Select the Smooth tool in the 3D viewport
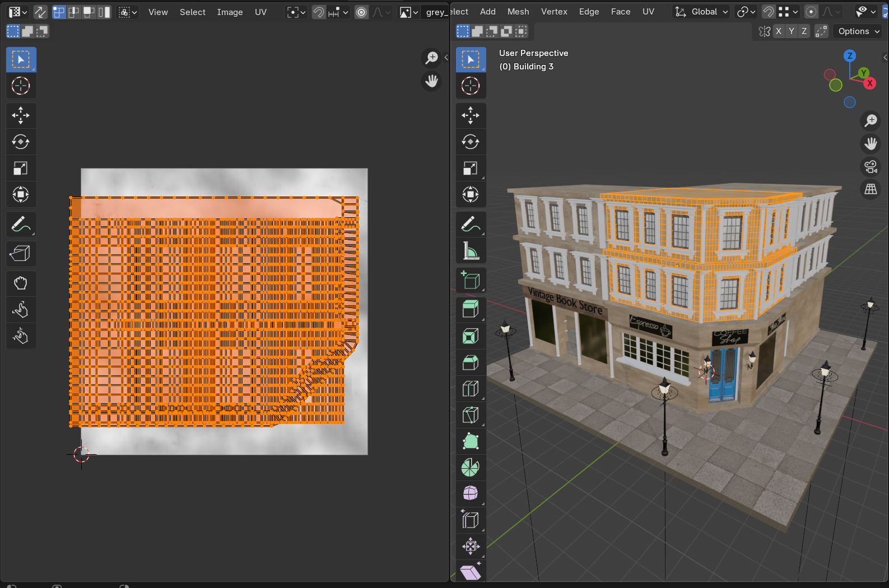This screenshot has width=889, height=588. point(471,493)
